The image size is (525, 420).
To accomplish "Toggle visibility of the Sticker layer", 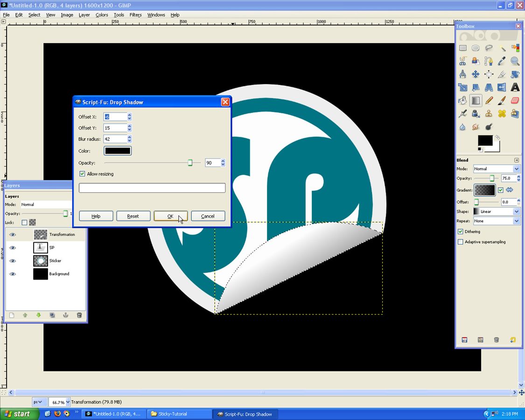I will (x=13, y=260).
